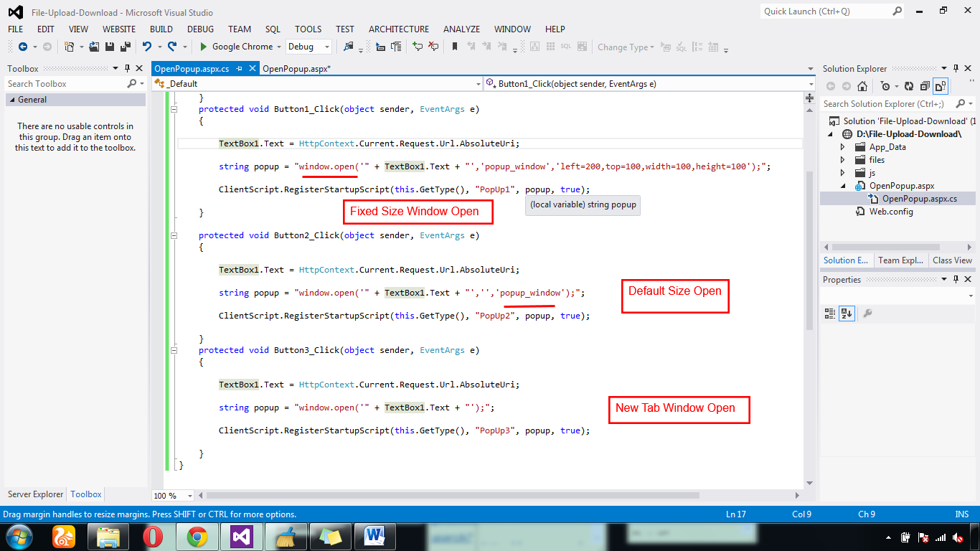Toggle a bookmark with the bookmark icon
Screen dimensions: 980x551
(x=455, y=47)
